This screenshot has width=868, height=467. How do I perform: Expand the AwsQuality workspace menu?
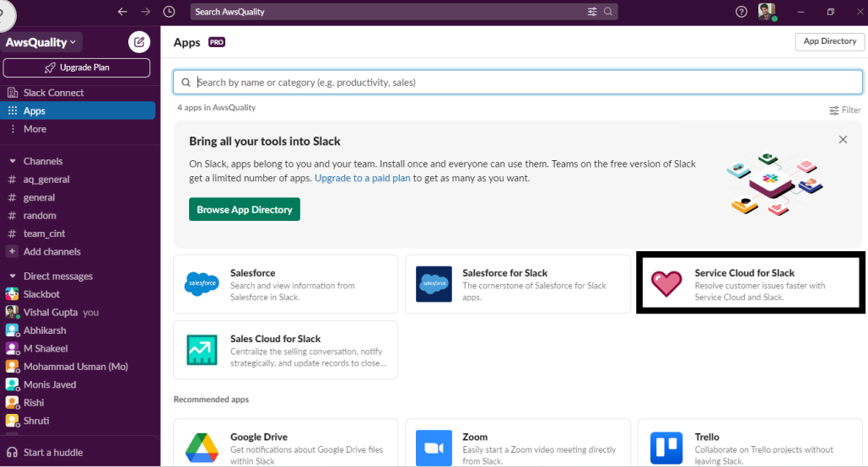pyautogui.click(x=41, y=42)
